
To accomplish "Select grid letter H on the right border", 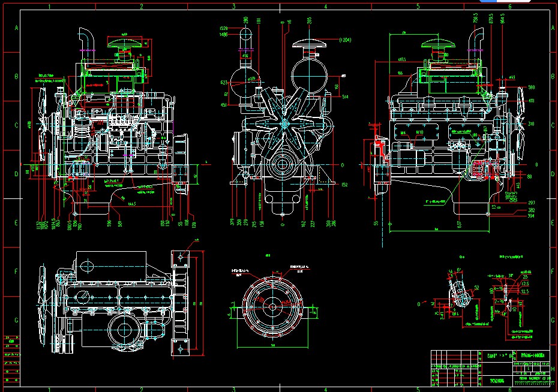I will click(x=552, y=369).
